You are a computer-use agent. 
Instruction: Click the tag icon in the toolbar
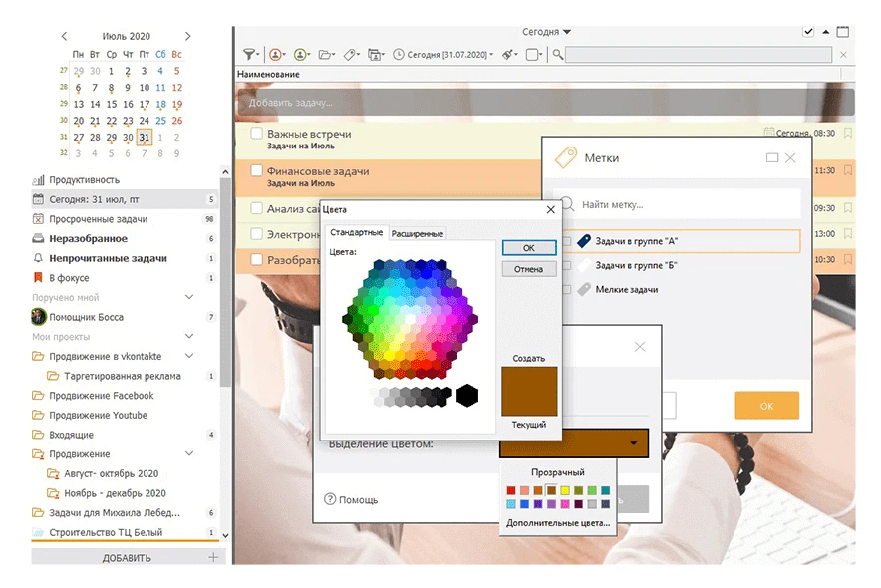click(x=352, y=55)
